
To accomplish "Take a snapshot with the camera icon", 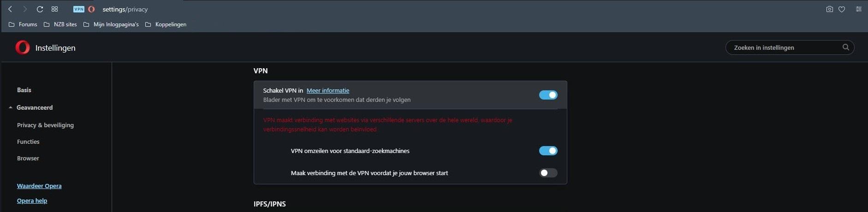I will click(829, 9).
